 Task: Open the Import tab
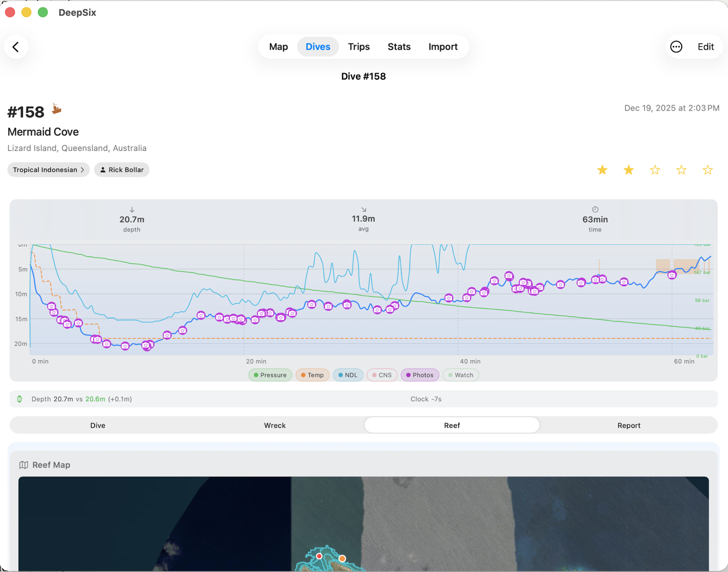point(443,47)
